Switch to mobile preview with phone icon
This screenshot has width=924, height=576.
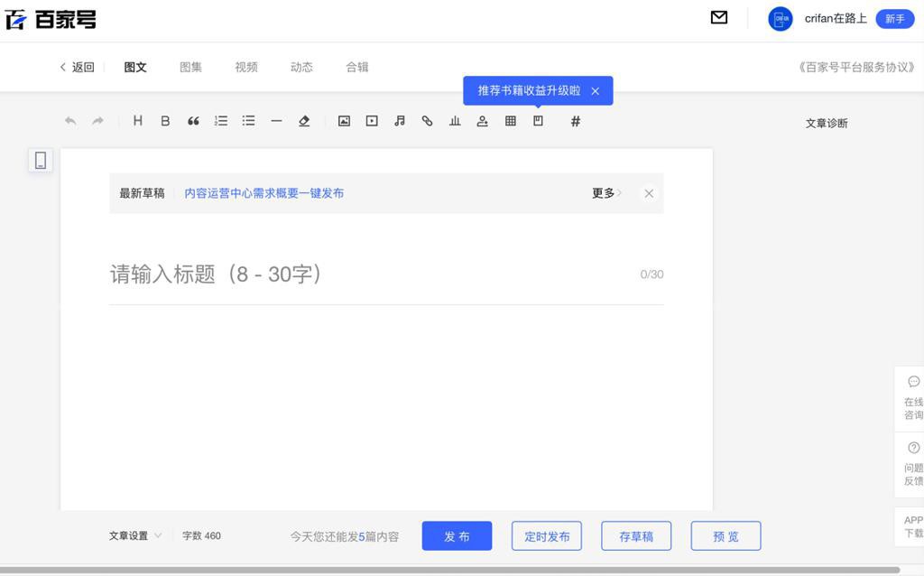point(41,161)
